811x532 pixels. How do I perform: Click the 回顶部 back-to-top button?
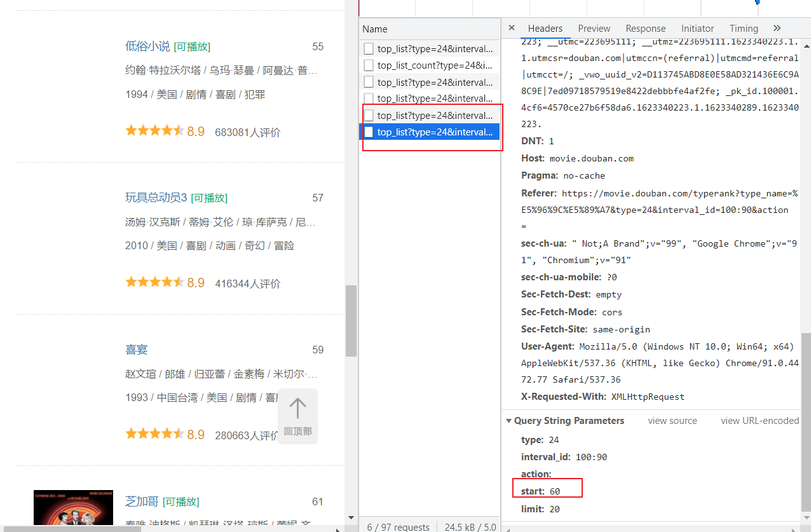[x=297, y=416]
